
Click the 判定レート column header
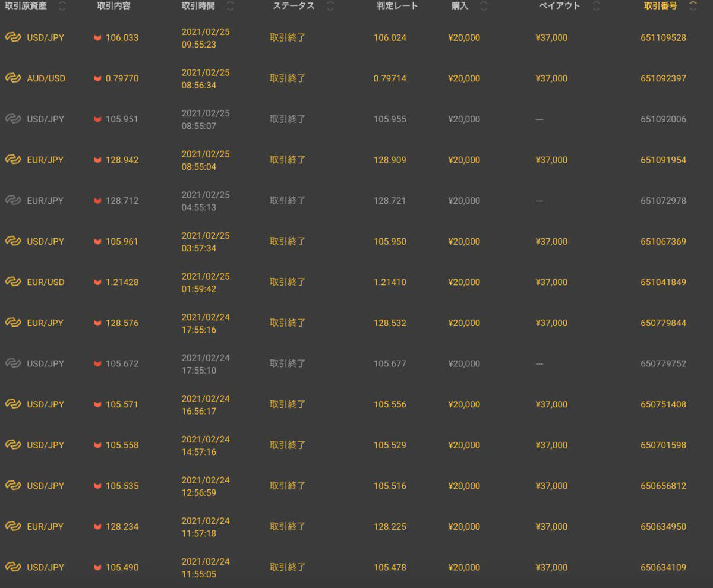tap(397, 6)
